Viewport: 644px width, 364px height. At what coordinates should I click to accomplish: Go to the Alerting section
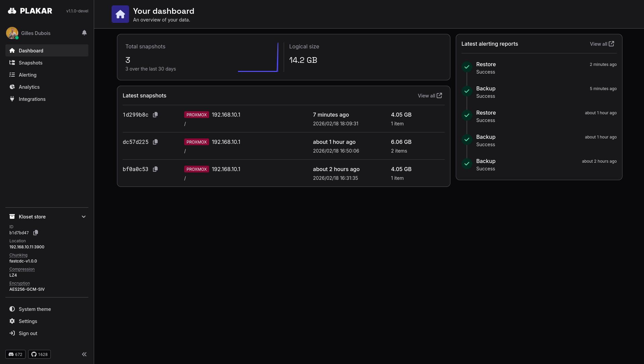[28, 75]
